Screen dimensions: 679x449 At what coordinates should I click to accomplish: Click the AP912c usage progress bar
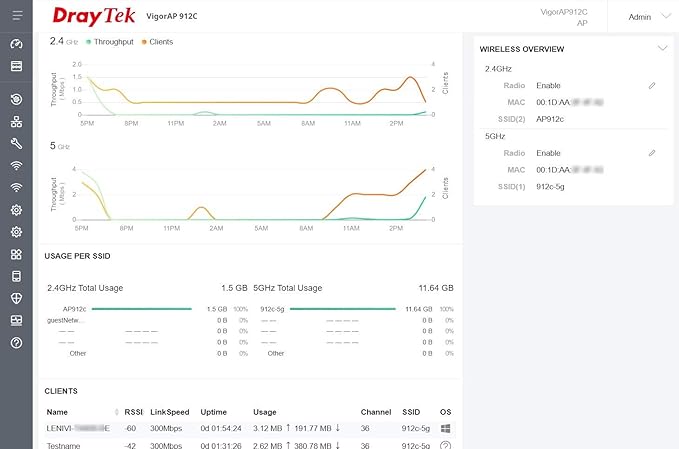pyautogui.click(x=148, y=309)
